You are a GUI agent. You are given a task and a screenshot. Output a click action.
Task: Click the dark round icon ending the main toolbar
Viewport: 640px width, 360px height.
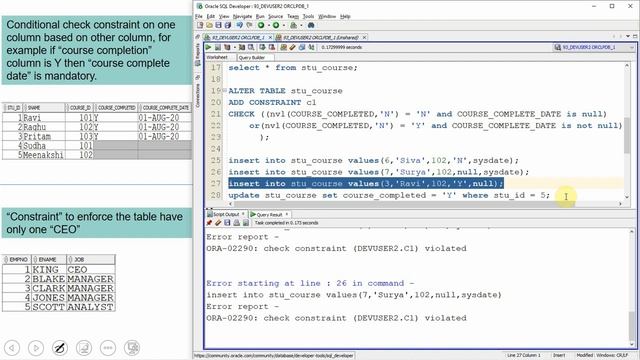click(311, 25)
